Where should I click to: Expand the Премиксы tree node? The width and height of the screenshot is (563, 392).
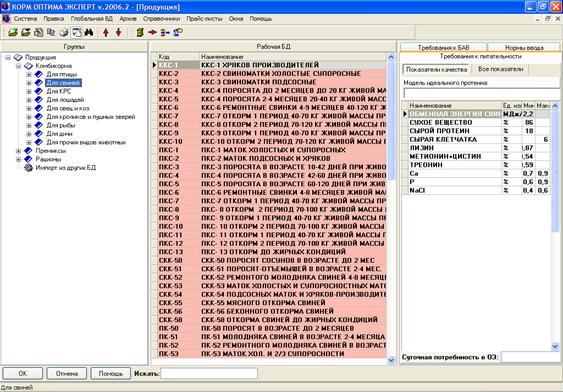(18, 151)
